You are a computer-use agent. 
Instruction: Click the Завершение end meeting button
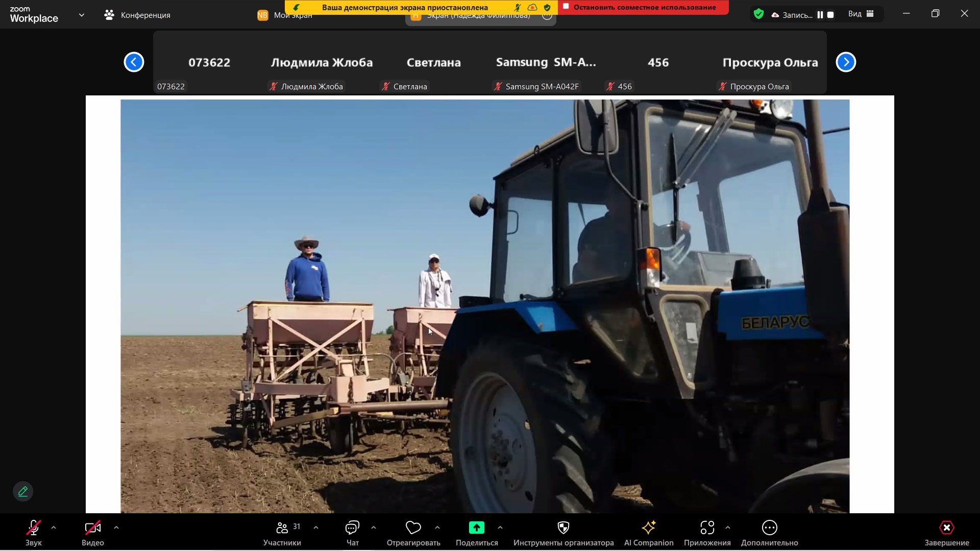coord(946,528)
